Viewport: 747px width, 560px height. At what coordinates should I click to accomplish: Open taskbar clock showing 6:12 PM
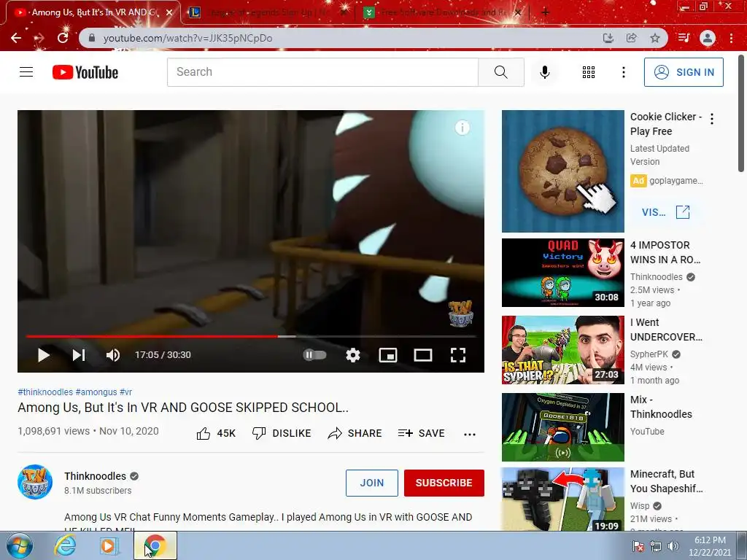click(710, 546)
